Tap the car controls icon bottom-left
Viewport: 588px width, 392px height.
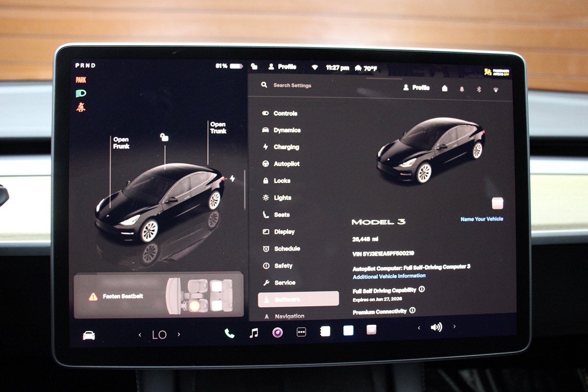tap(89, 336)
